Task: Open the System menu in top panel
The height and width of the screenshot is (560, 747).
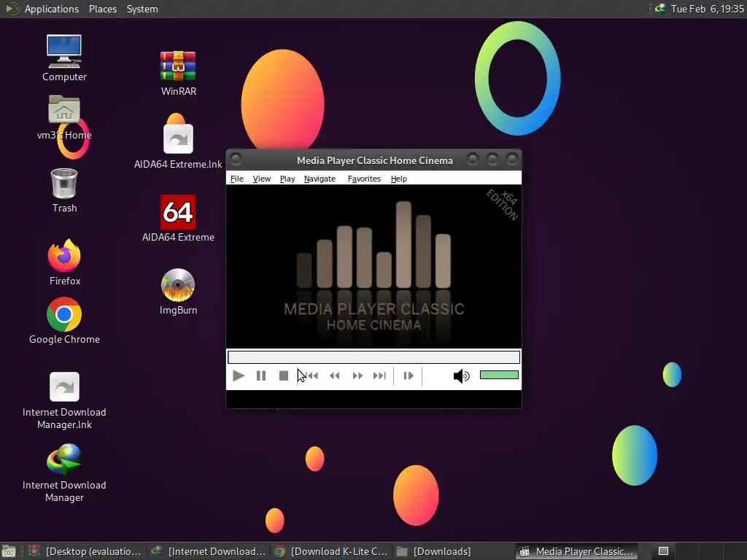Action: click(x=142, y=9)
